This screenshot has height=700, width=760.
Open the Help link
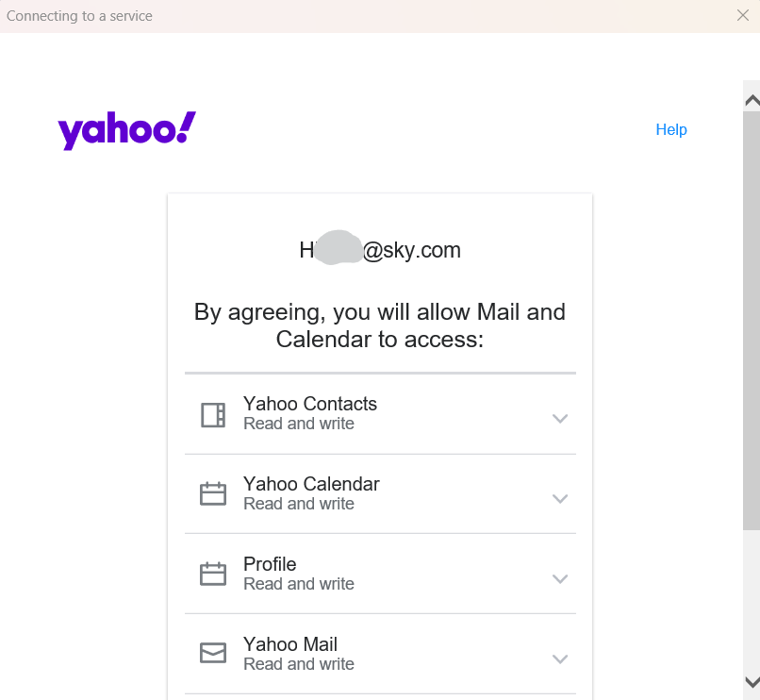(671, 130)
